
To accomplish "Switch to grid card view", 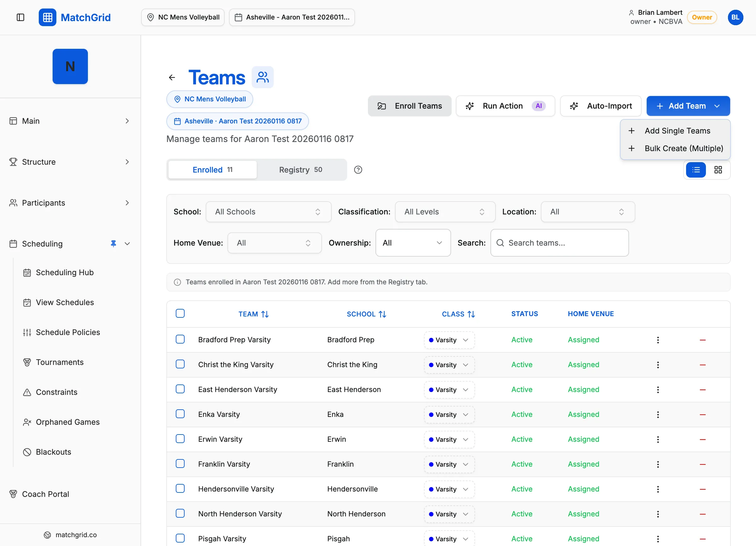I will (718, 170).
